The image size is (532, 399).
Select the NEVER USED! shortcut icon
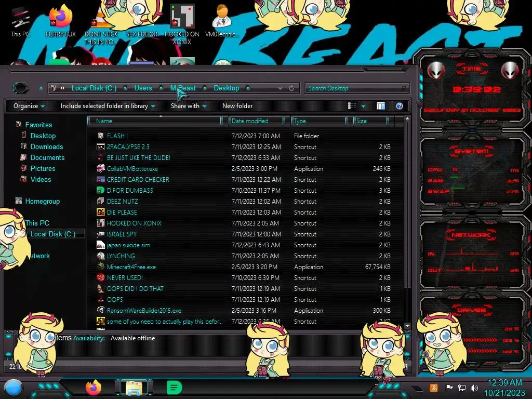[x=100, y=277]
